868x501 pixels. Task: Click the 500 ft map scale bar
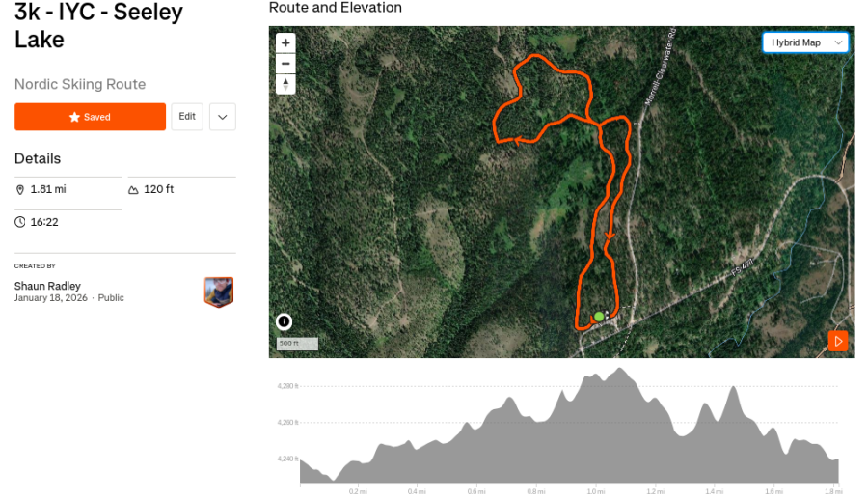pos(297,344)
